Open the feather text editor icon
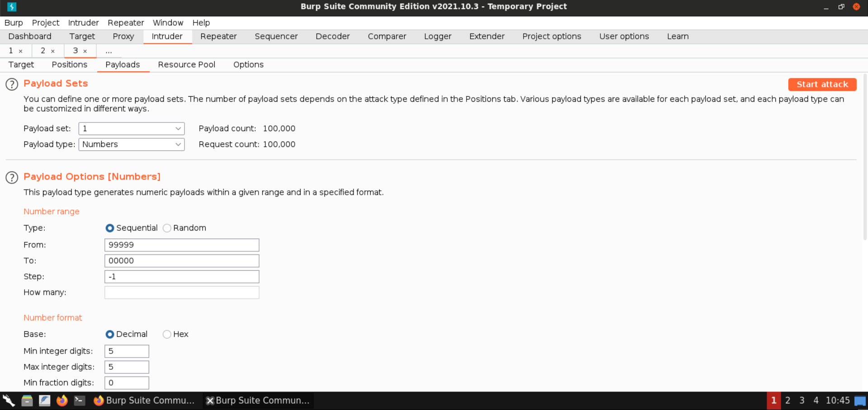 point(44,401)
